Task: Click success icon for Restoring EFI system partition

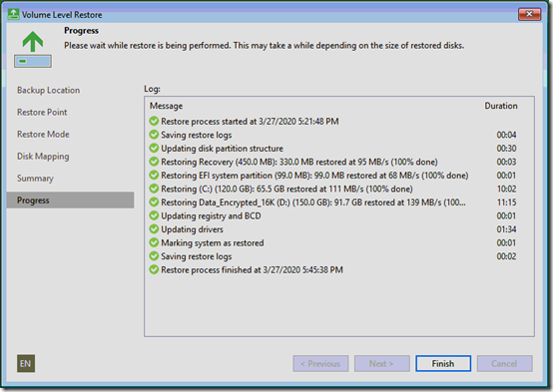Action: [154, 175]
